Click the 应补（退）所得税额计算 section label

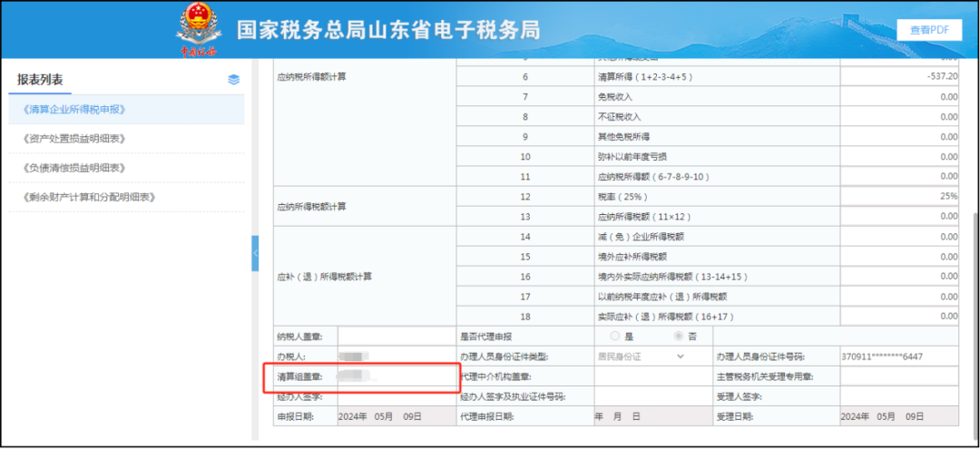click(324, 277)
